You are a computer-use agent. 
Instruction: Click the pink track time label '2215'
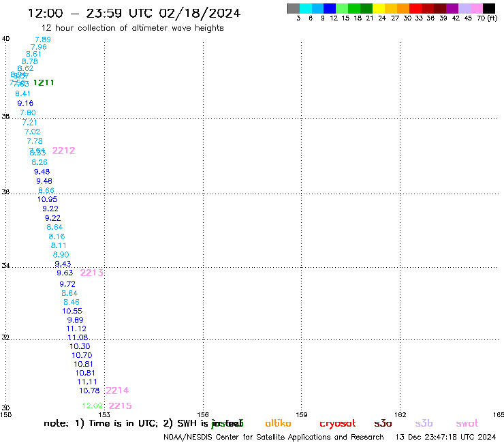[121, 406]
